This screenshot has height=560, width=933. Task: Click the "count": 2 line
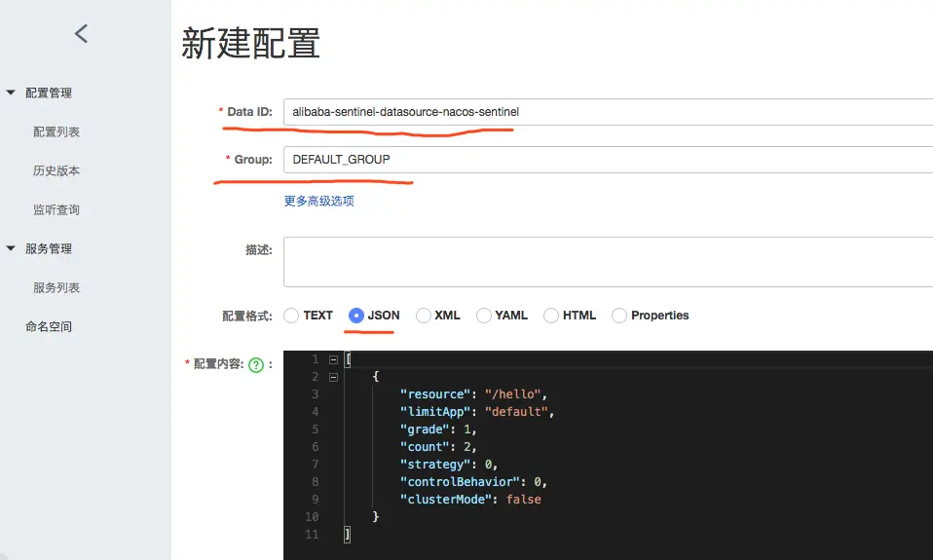(438, 447)
